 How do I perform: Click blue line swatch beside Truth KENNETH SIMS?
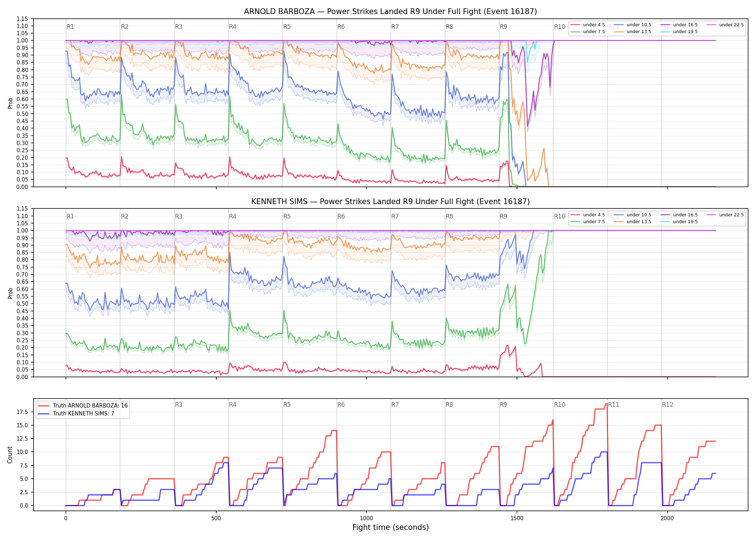(x=44, y=414)
